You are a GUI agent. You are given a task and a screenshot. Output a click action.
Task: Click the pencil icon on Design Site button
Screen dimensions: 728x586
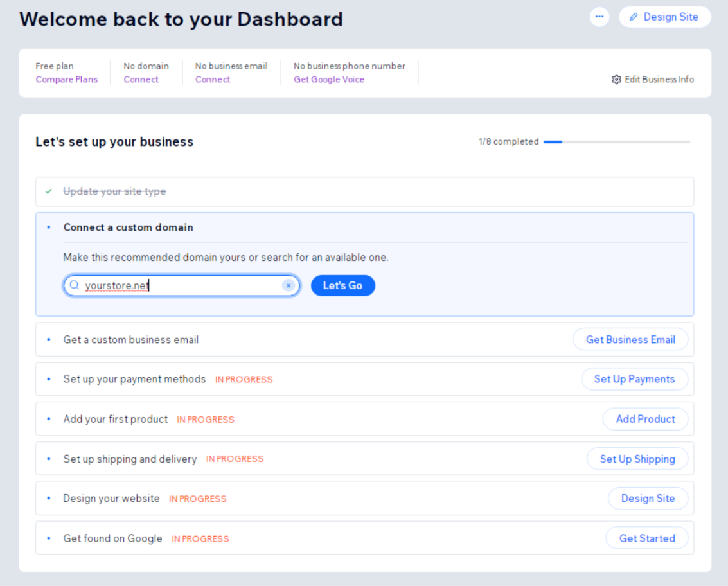coord(634,17)
